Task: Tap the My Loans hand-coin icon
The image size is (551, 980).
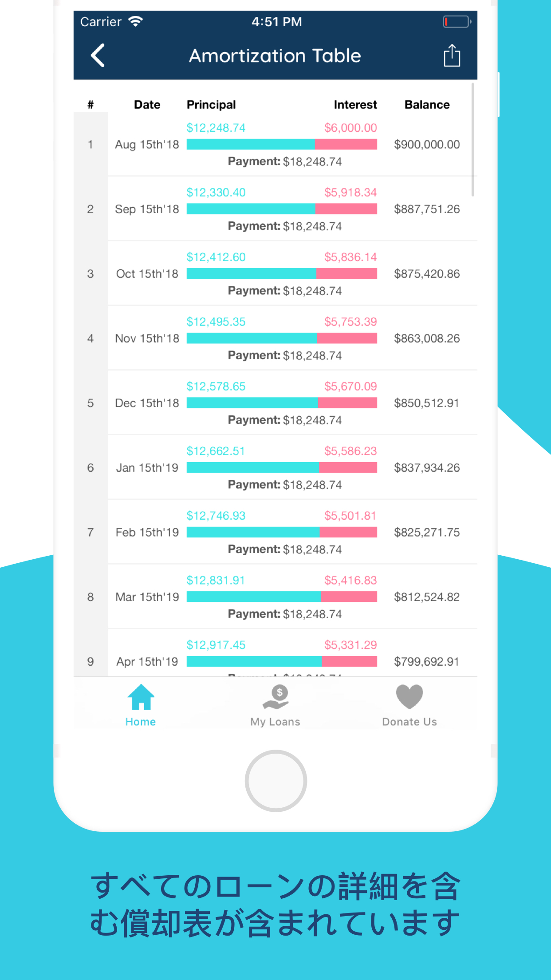Action: click(x=275, y=697)
